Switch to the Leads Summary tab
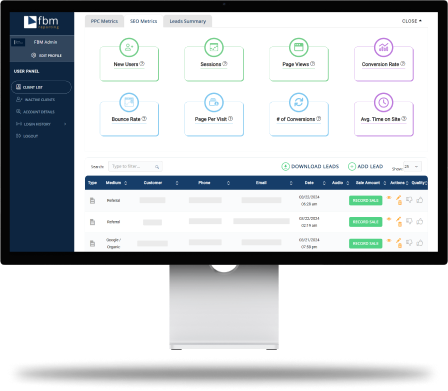Viewport: 448px width, 391px height. point(188,21)
